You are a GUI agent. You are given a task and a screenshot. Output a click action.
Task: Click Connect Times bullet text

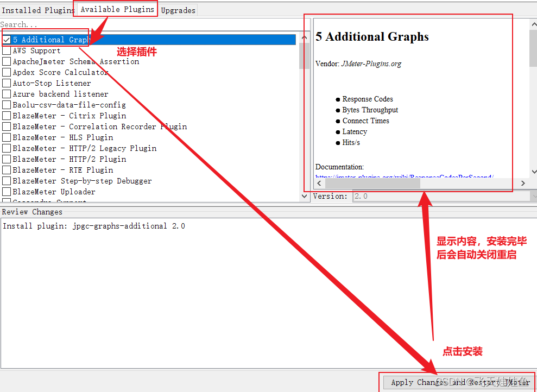pyautogui.click(x=366, y=121)
